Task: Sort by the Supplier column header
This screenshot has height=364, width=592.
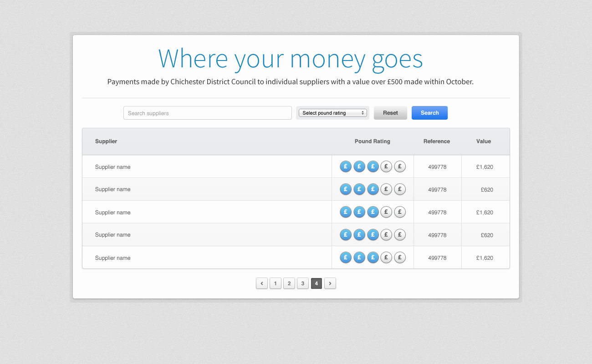Action: pyautogui.click(x=106, y=142)
